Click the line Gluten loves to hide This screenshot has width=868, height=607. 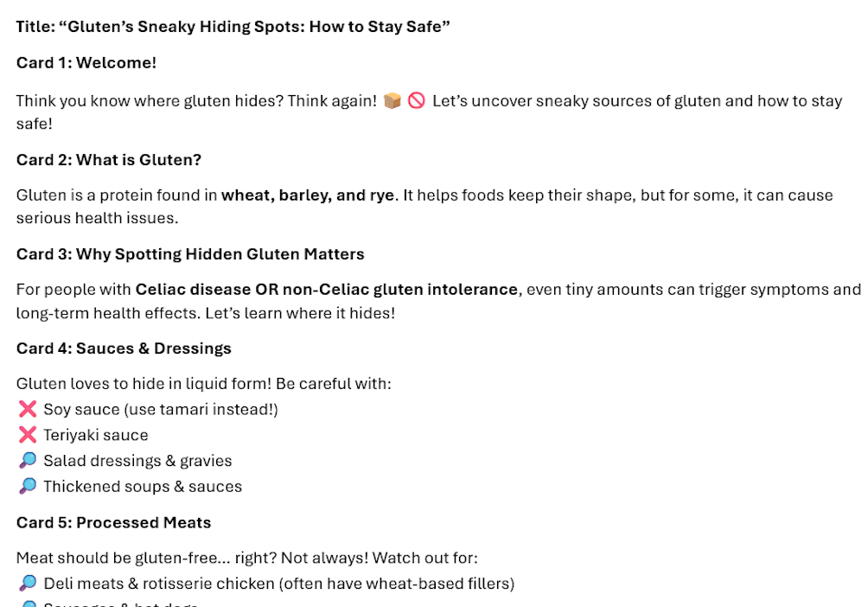click(x=204, y=383)
